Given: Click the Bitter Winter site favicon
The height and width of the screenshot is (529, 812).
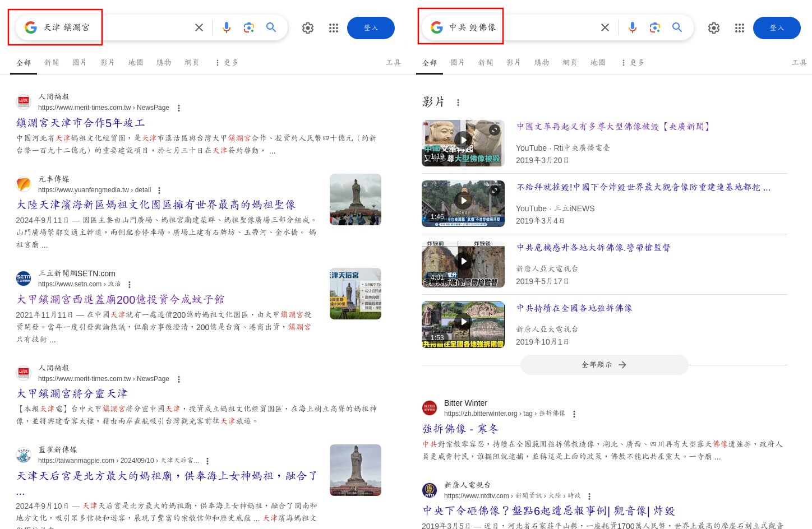Looking at the screenshot, I should [x=430, y=408].
